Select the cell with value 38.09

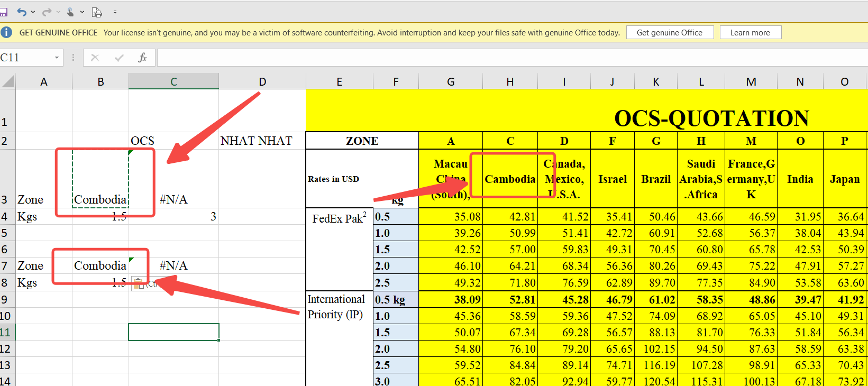click(x=451, y=299)
